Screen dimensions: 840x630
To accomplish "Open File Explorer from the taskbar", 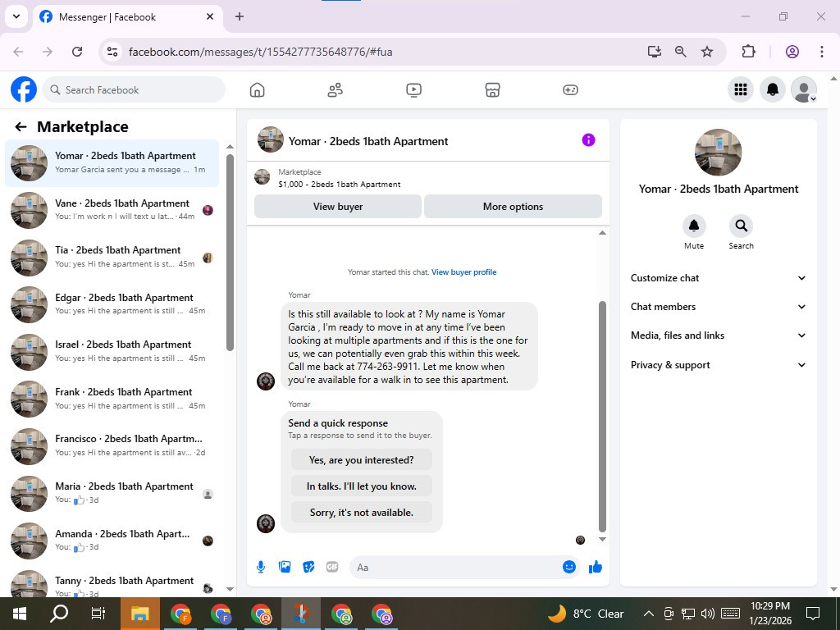I will [x=139, y=614].
